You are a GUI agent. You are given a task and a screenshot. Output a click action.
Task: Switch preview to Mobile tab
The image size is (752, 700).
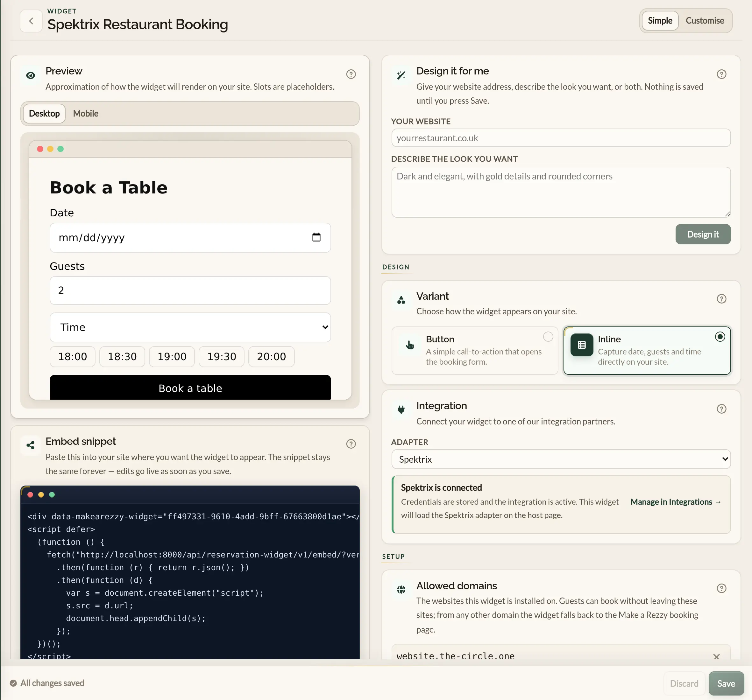coord(86,113)
